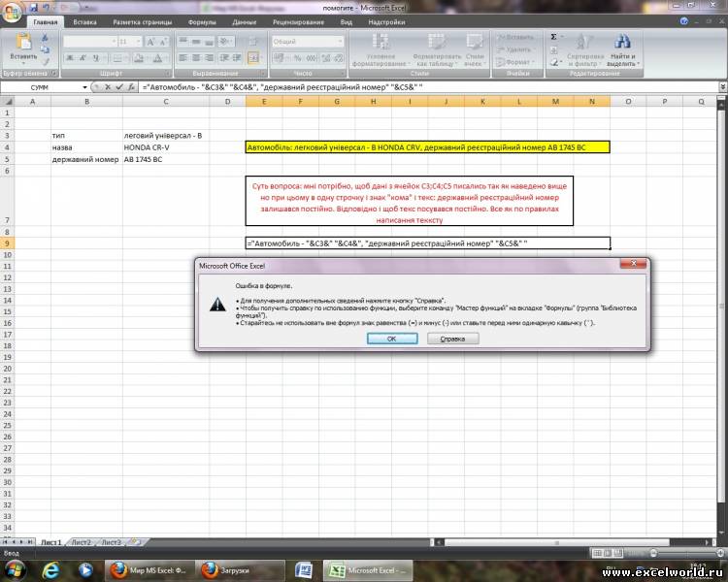Click the cut scissors icon

(x=45, y=38)
